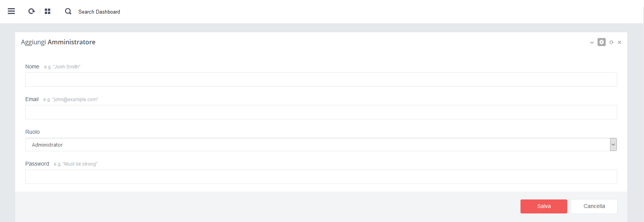Click the Nome field label
This screenshot has width=644, height=222.
[32, 66]
